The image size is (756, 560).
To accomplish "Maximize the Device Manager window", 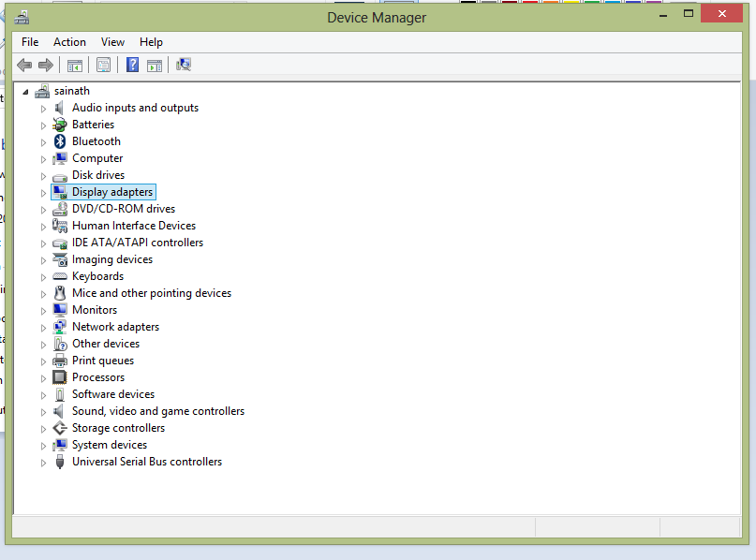I will coord(689,13).
